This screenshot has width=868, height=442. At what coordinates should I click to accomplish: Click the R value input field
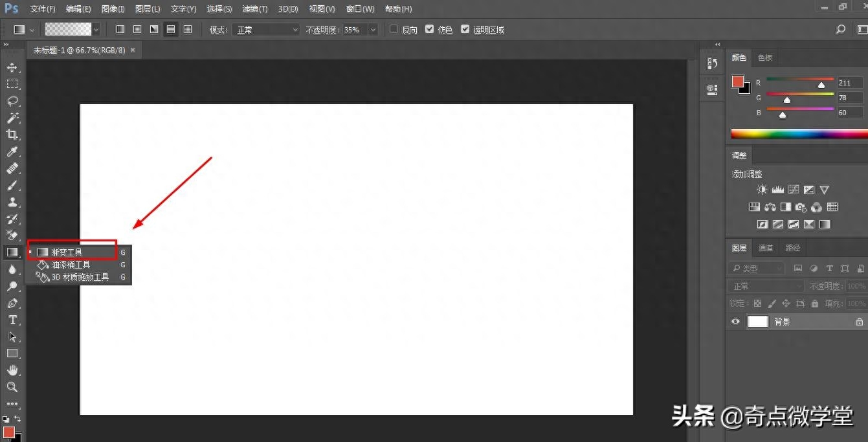849,83
